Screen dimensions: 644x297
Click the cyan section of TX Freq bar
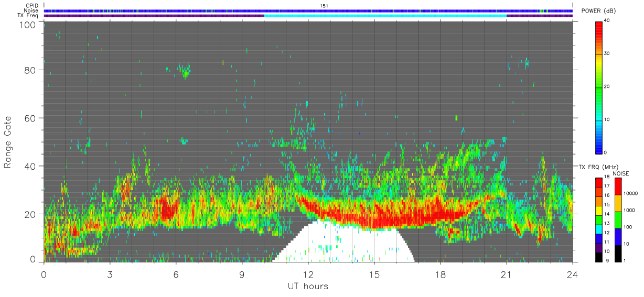(x=385, y=16)
